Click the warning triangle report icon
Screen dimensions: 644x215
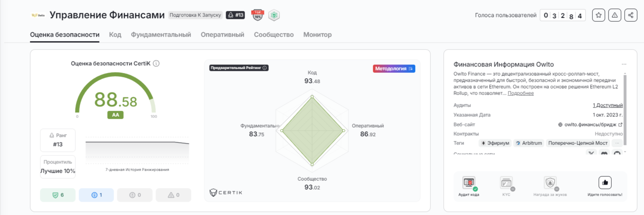(615, 15)
